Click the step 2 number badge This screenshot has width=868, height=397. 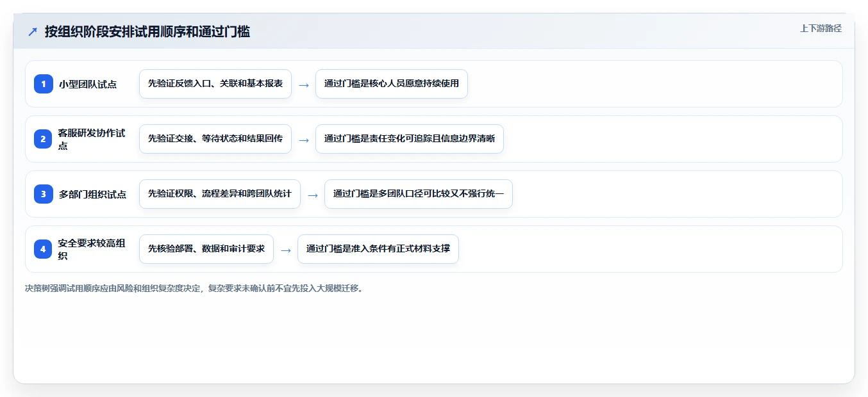pyautogui.click(x=44, y=139)
